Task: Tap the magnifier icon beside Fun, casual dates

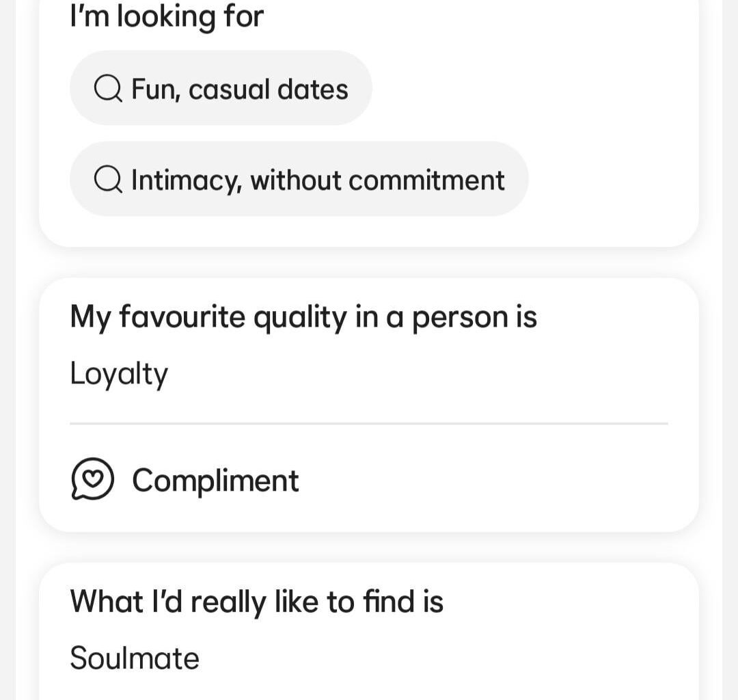Action: click(x=108, y=90)
